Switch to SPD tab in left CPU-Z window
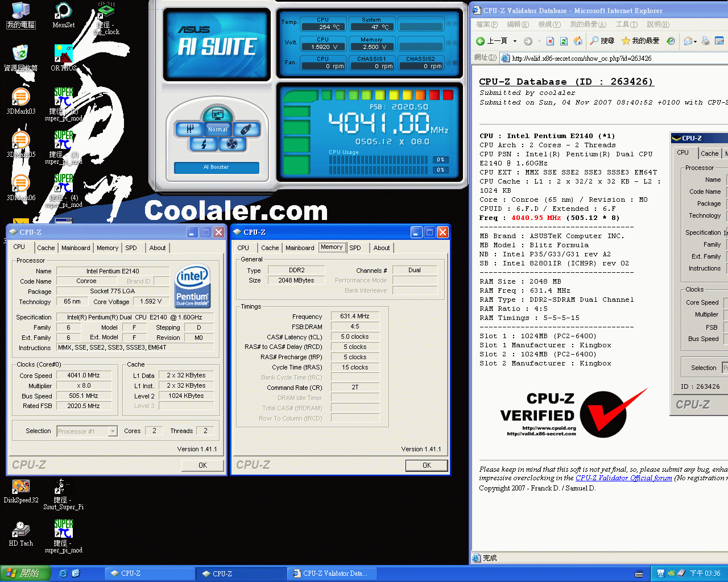Screen dimensions: 728x582 coord(131,248)
